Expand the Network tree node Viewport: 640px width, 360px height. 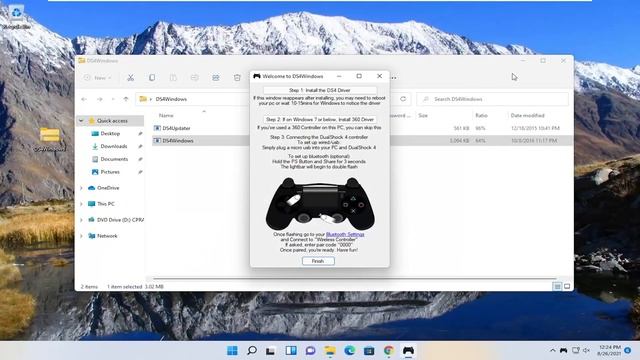pos(81,236)
